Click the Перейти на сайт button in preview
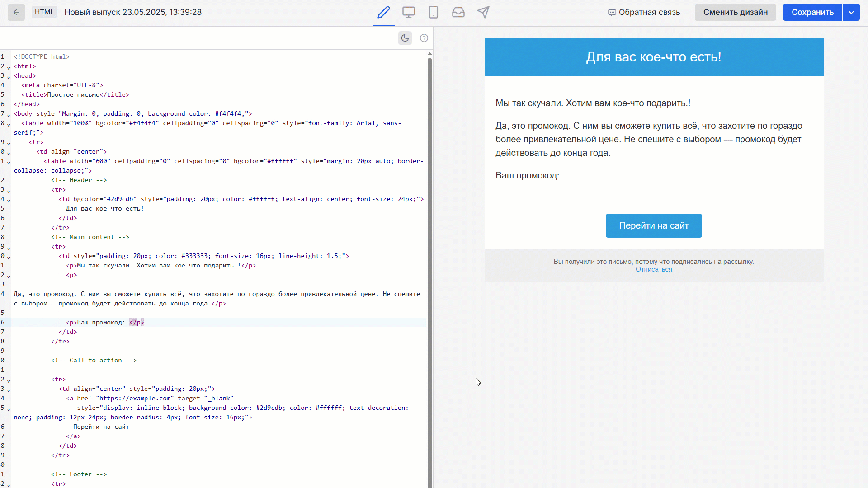The image size is (868, 488). point(654,225)
